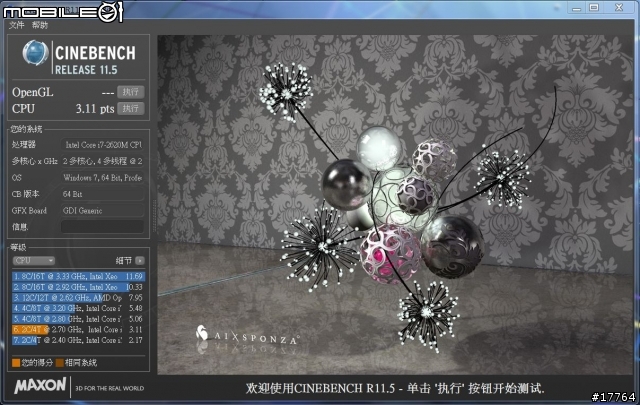The width and height of the screenshot is (640, 405).
Task: Click the AIXSPONZA logo in render view
Action: point(247,335)
